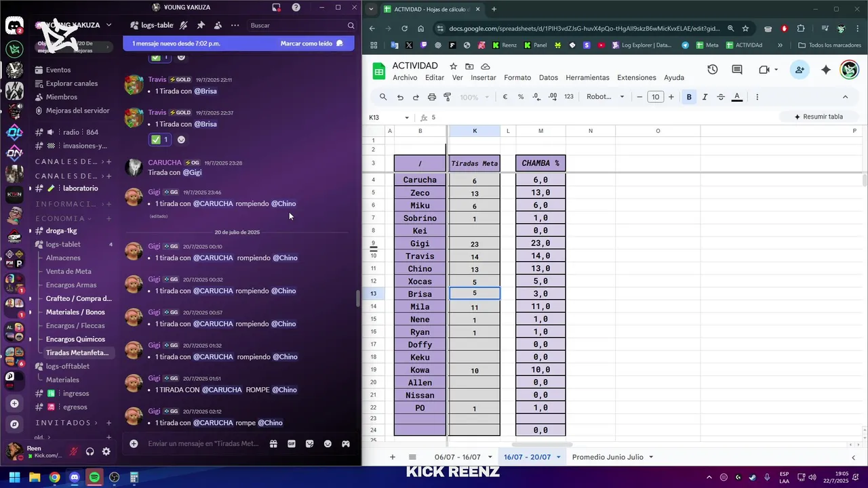868x488 pixels.
Task: Open the Datos menu in Sheets
Action: pos(549,78)
